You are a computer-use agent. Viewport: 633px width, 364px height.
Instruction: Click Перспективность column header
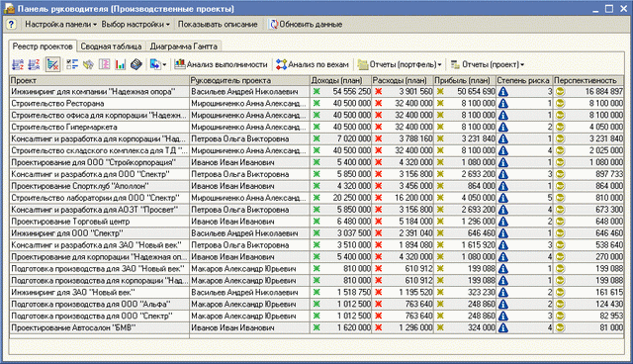588,80
